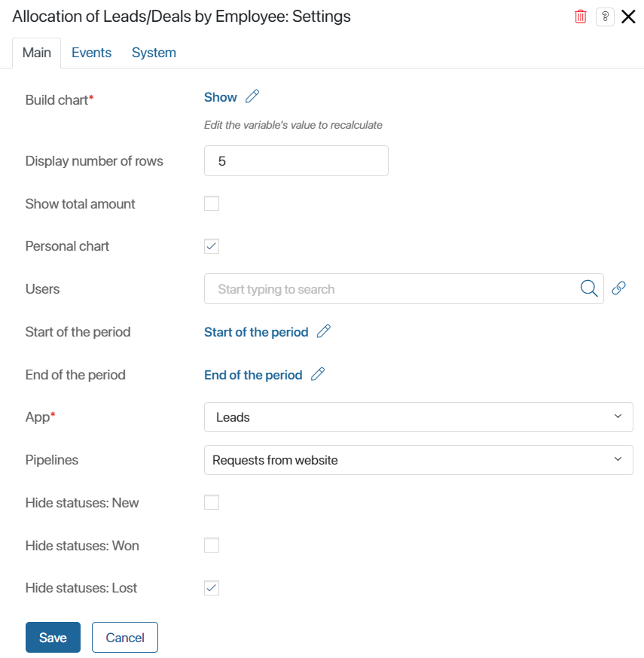Click the blue Start of the period link
644x658 pixels.
256,332
